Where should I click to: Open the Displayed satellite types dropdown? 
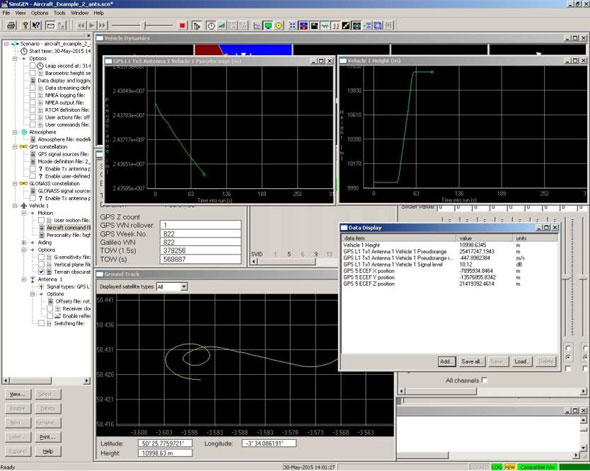pyautogui.click(x=184, y=287)
